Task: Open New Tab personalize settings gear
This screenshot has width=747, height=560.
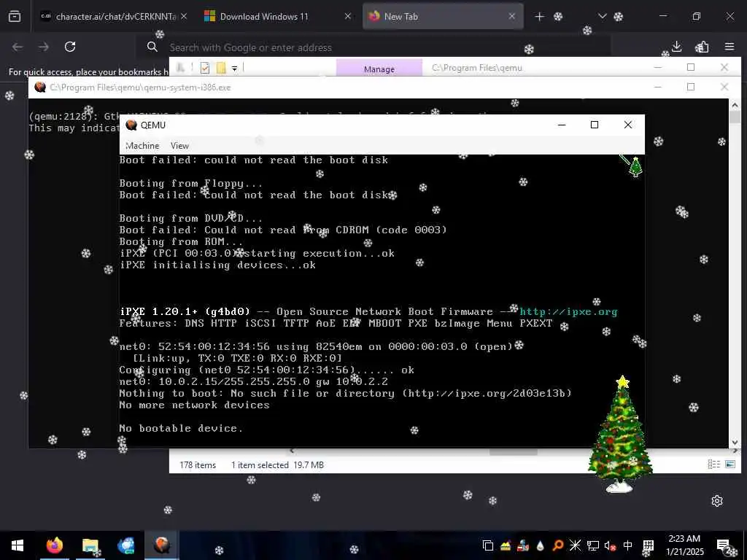Action: [x=717, y=501]
